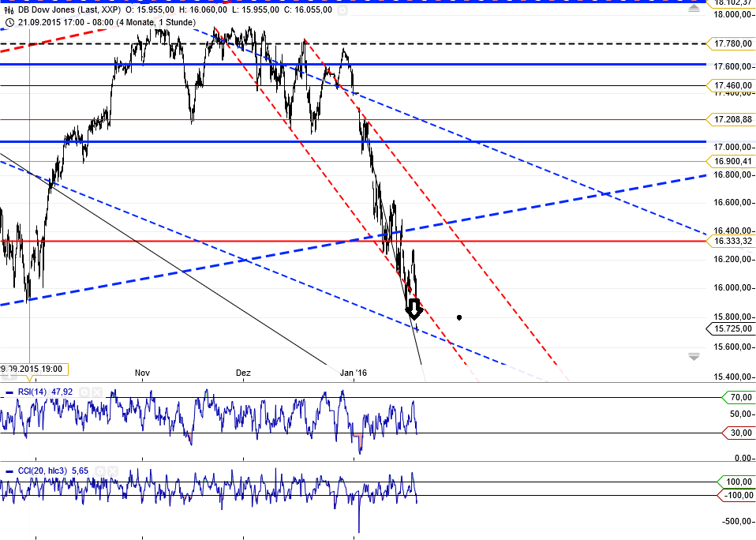Viewport: 756px width, 540px height.
Task: Remove the RSI(14) indicator
Action: click(x=95, y=392)
